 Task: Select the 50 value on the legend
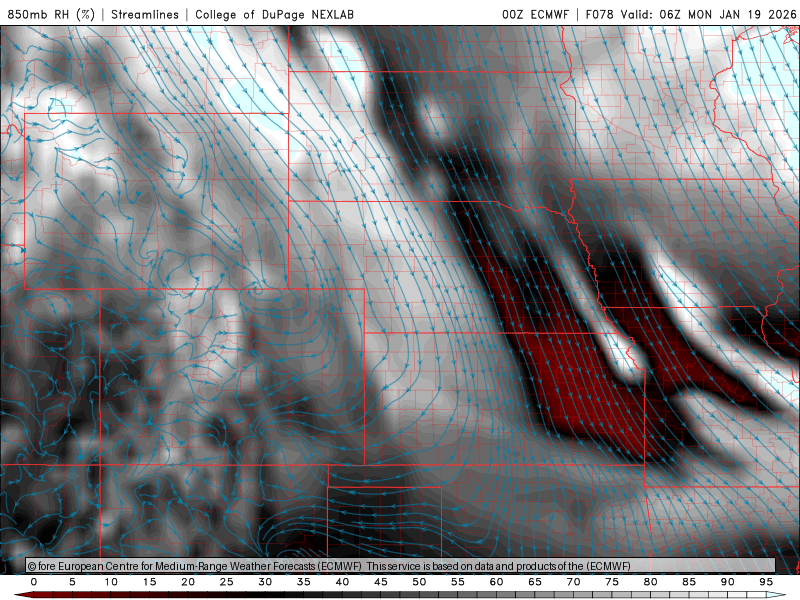click(419, 582)
